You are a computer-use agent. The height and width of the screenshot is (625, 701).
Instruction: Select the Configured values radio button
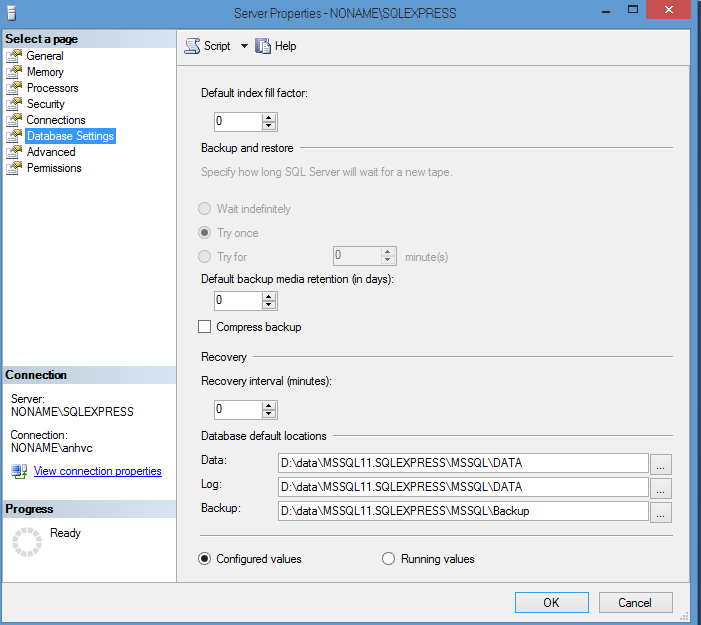205,559
